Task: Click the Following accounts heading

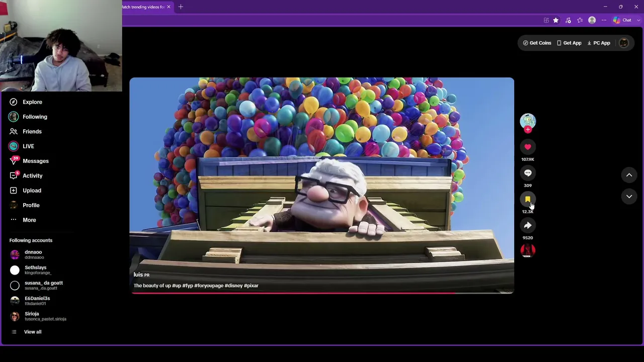Action: (x=31, y=240)
